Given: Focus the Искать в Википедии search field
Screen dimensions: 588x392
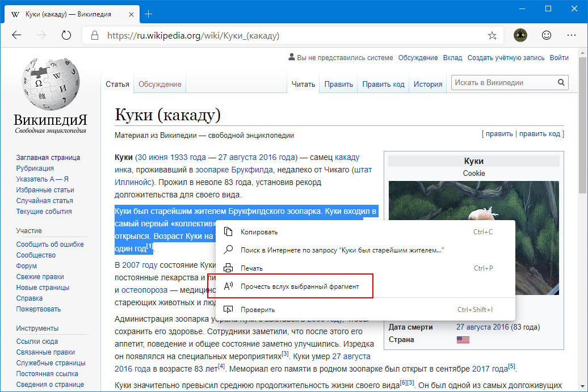Looking at the screenshot, I should (x=503, y=82).
